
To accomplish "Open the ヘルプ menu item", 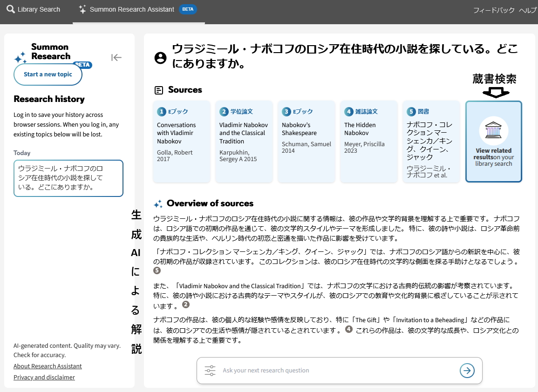I will coord(528,10).
